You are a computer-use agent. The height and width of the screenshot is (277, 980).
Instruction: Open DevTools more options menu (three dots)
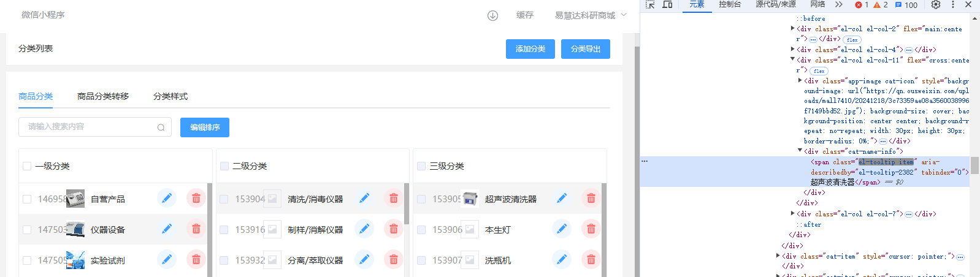[x=953, y=4]
